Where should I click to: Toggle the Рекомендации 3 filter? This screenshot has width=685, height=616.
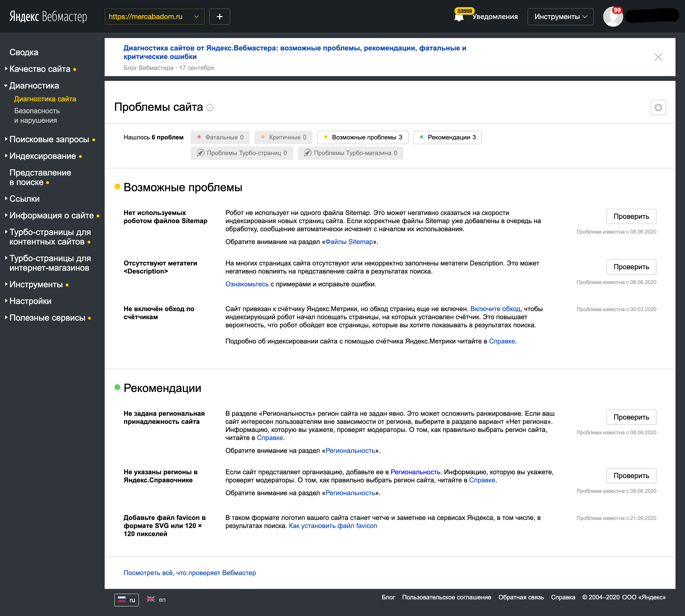(447, 137)
